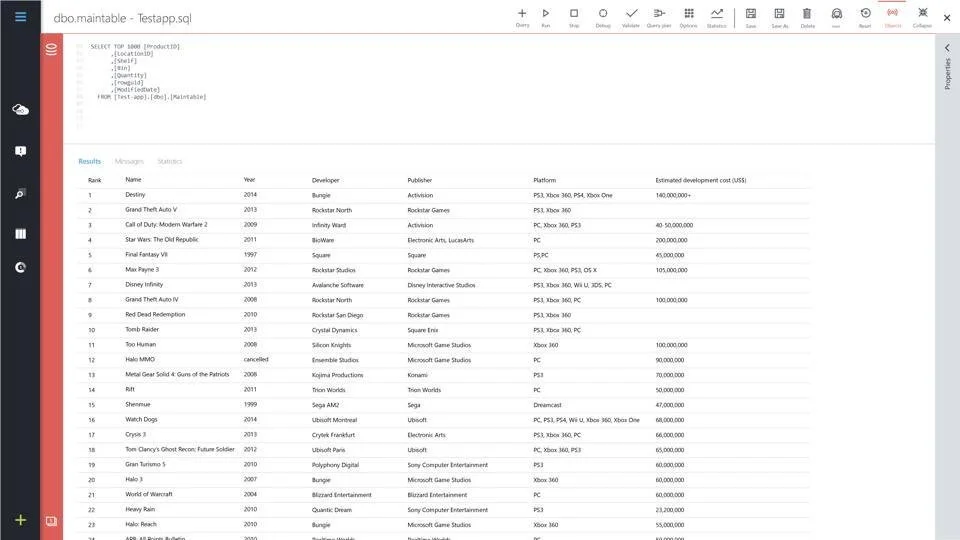Image resolution: width=960 pixels, height=540 pixels.
Task: Click the 200,000,000 cost value
Action: [x=672, y=240]
